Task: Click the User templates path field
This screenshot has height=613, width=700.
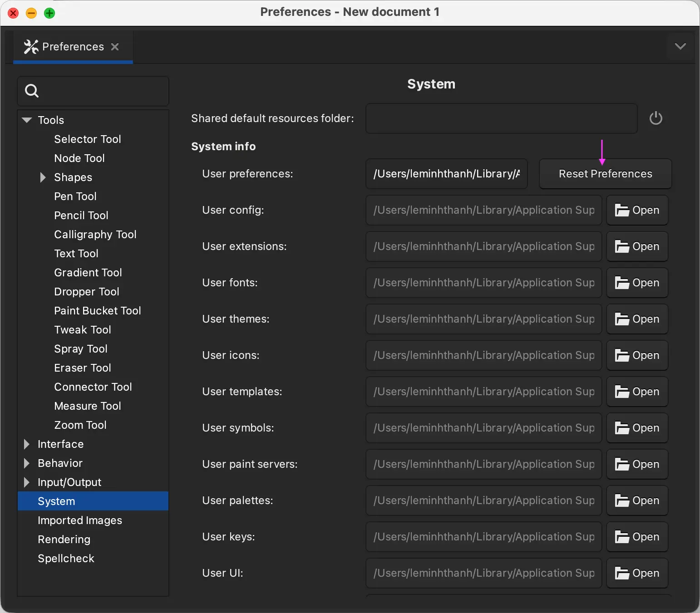Action: point(484,392)
